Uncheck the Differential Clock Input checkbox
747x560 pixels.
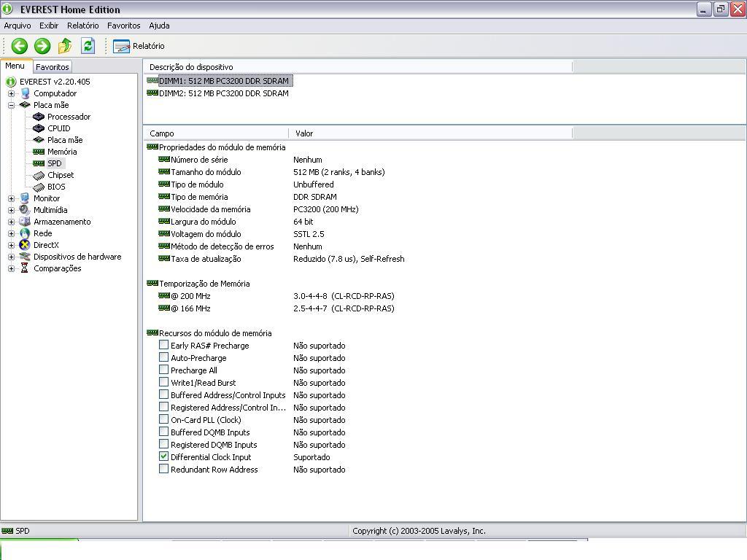pyautogui.click(x=163, y=456)
